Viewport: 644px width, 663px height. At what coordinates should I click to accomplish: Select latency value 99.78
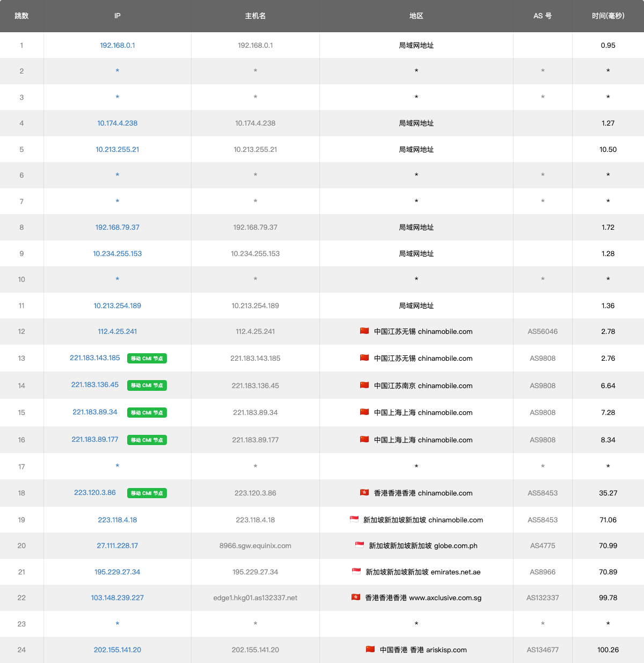pyautogui.click(x=608, y=598)
